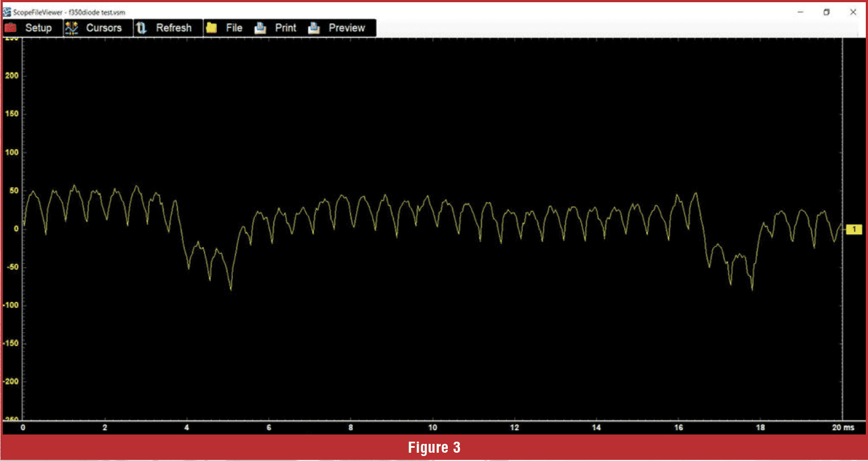Click the 20 ms time axis label
868x461 pixels.
click(x=843, y=427)
